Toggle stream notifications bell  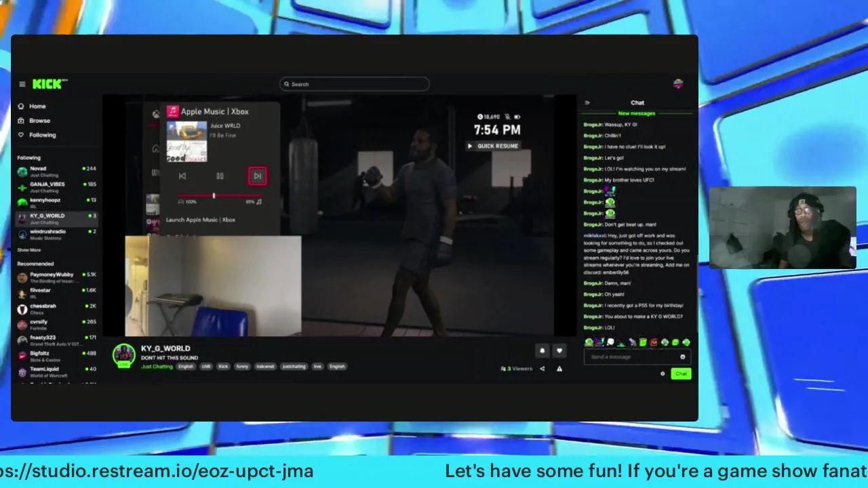[x=542, y=350]
